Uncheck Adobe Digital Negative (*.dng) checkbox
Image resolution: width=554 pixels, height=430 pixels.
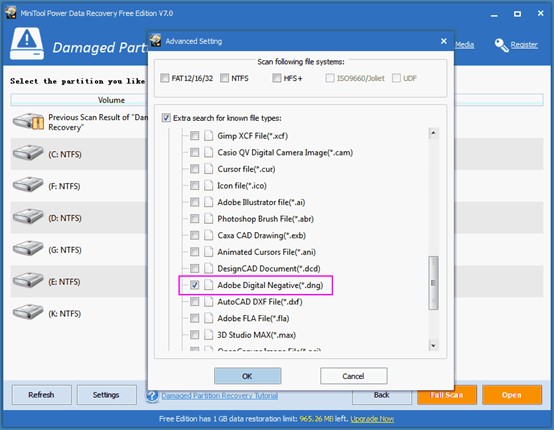194,285
